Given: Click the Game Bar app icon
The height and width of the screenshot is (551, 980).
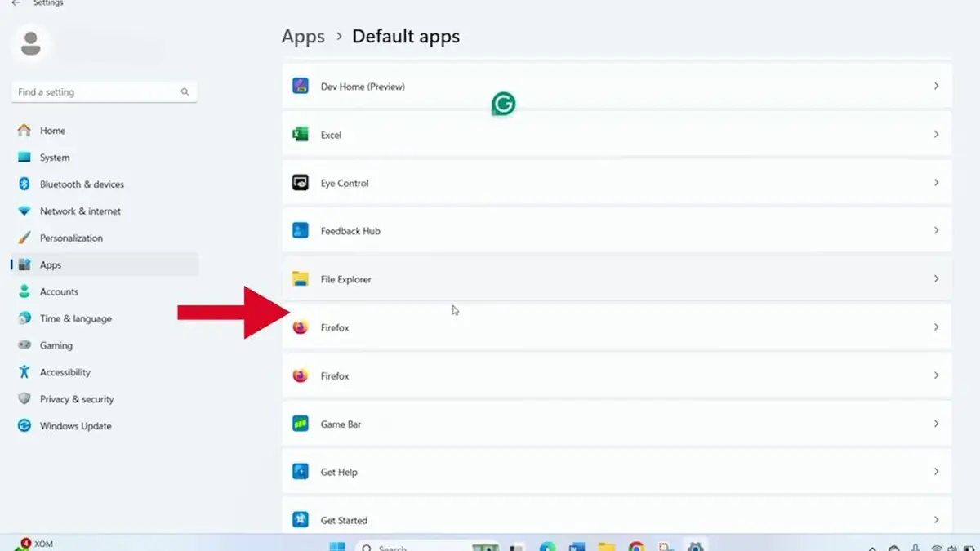Looking at the screenshot, I should [301, 424].
